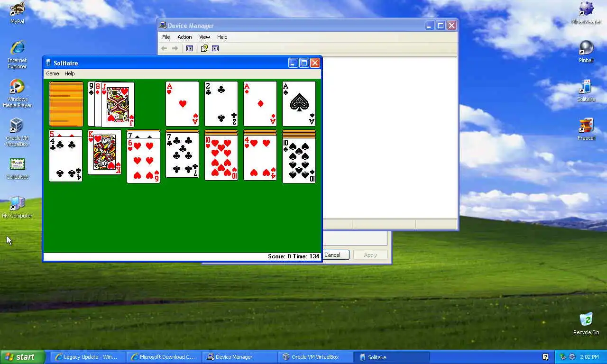Maximize the Solitaire window
This screenshot has width=607, height=364.
coord(304,63)
